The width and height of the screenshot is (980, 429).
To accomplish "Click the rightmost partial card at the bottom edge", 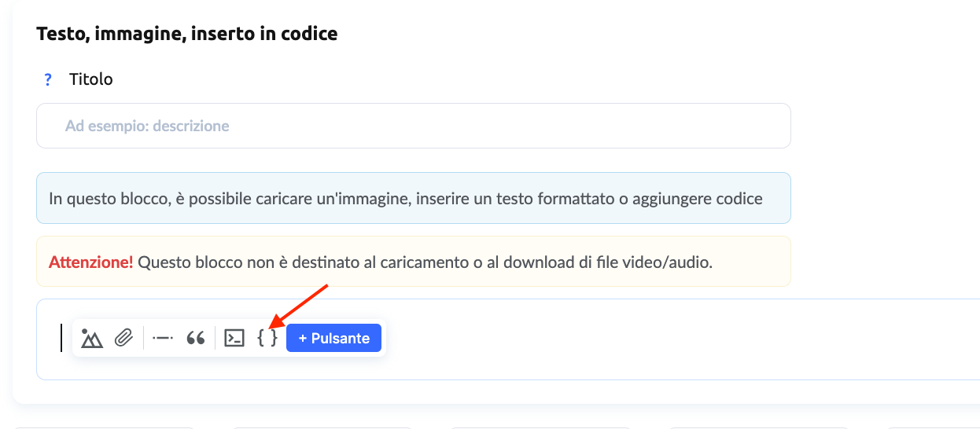I will click(933, 427).
